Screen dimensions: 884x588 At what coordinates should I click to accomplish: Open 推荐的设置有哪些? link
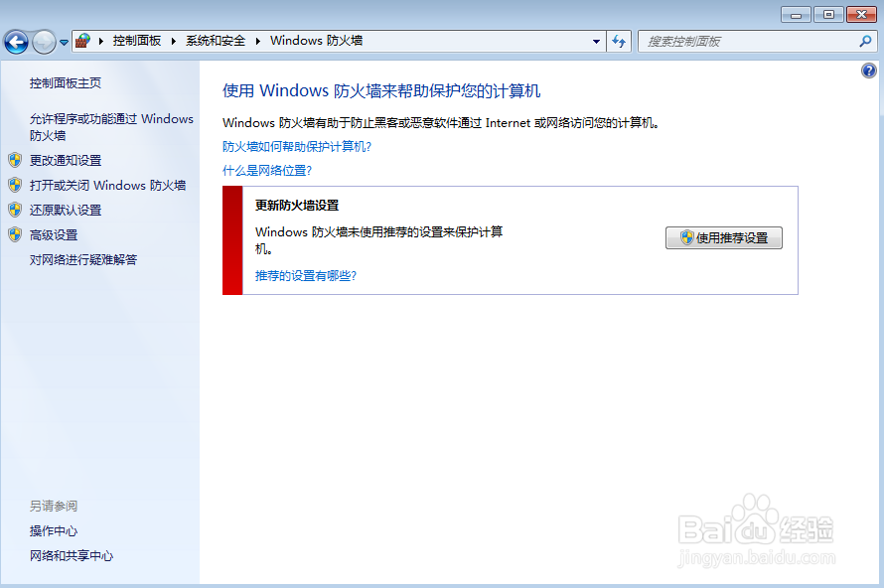(x=306, y=276)
